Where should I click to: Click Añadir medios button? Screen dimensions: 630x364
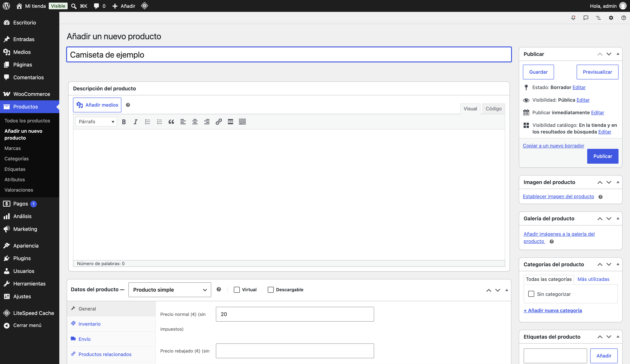[x=97, y=105]
